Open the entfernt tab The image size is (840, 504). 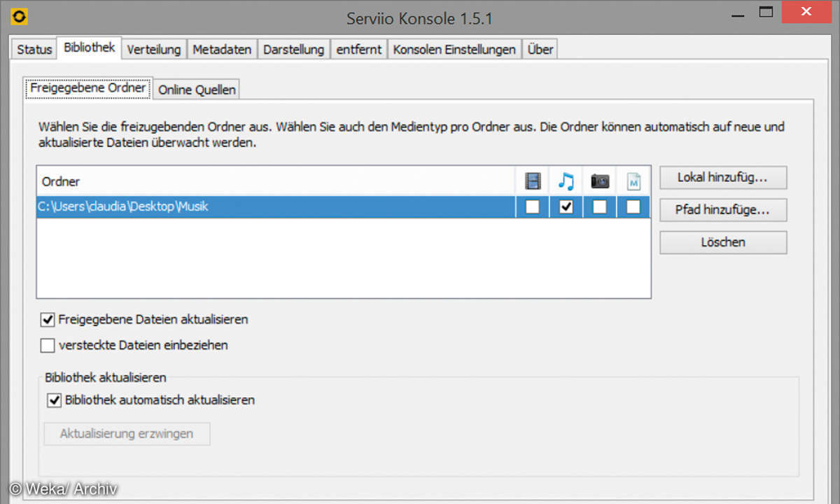[x=359, y=49]
